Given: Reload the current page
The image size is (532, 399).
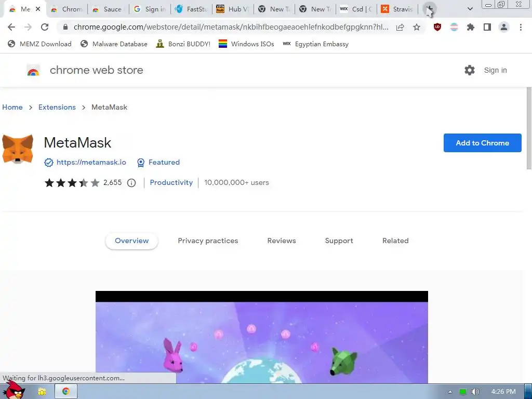Looking at the screenshot, I should tap(45, 27).
